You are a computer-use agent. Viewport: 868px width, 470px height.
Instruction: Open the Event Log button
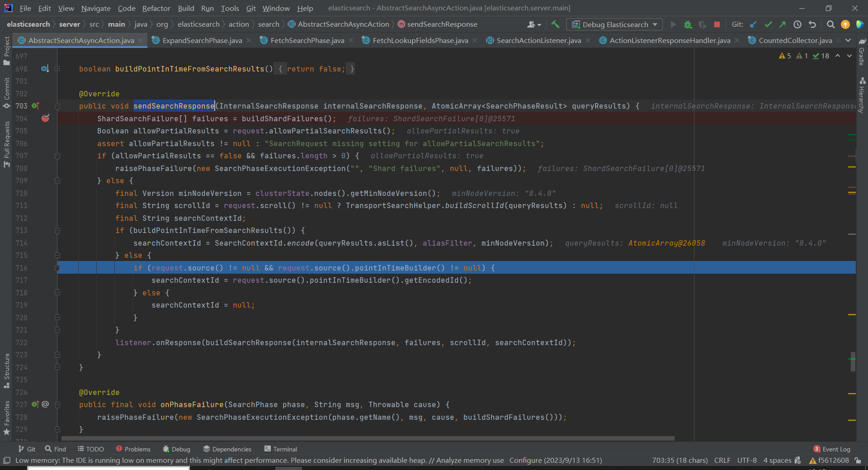pyautogui.click(x=832, y=449)
